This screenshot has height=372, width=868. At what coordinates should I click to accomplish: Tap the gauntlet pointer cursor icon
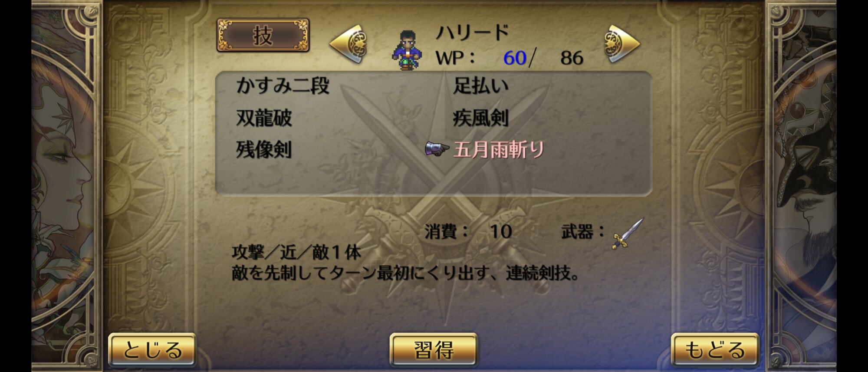(437, 149)
